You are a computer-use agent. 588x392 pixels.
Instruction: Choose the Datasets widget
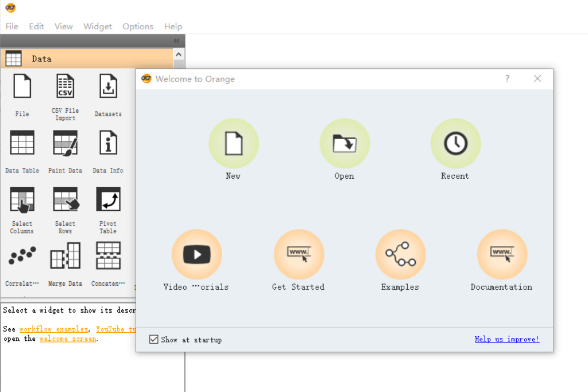(x=108, y=86)
